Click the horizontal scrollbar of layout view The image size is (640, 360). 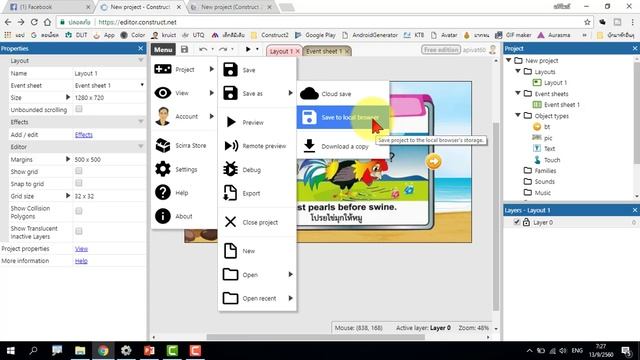coord(315,337)
